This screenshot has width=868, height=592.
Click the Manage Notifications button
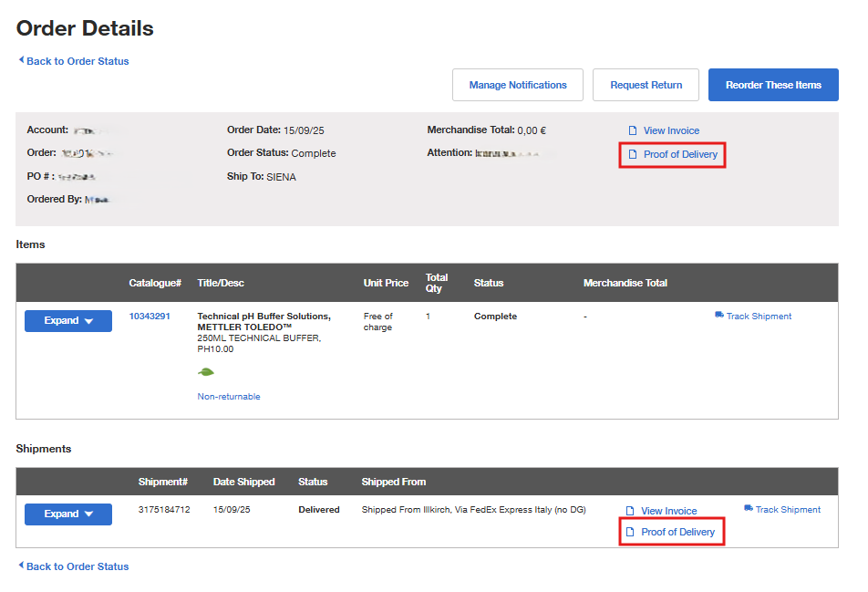[517, 84]
